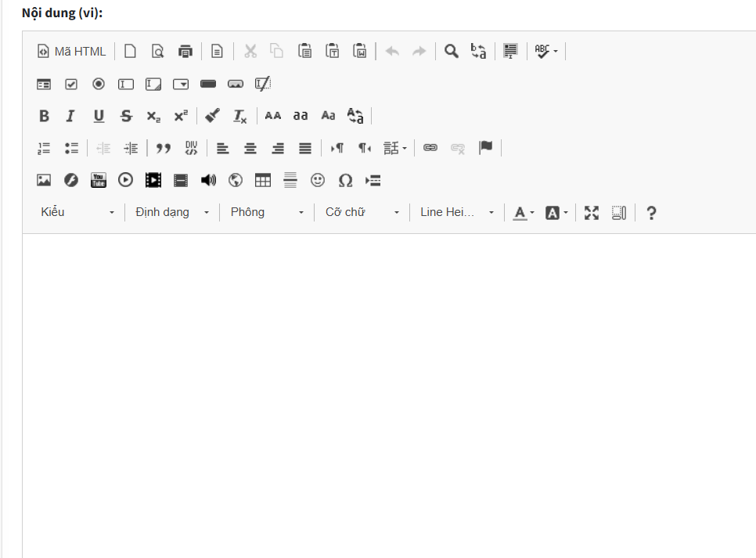Insert a form button
The height and width of the screenshot is (558, 756).
point(208,84)
